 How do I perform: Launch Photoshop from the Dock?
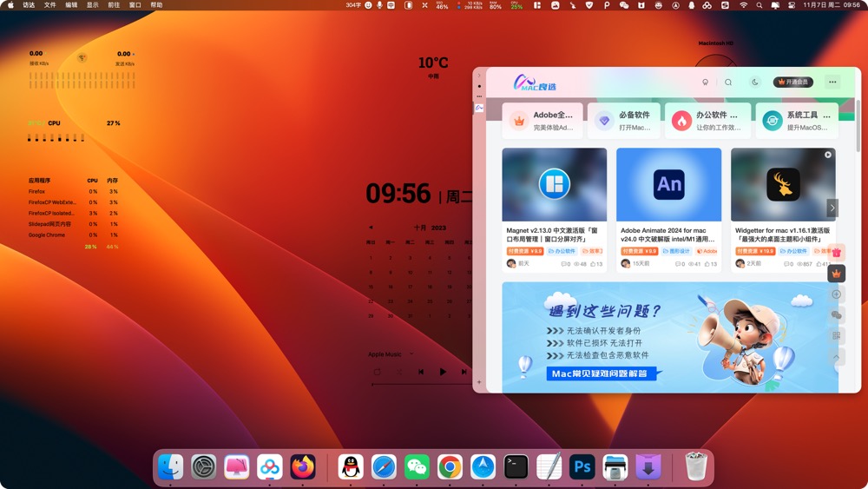click(x=582, y=466)
